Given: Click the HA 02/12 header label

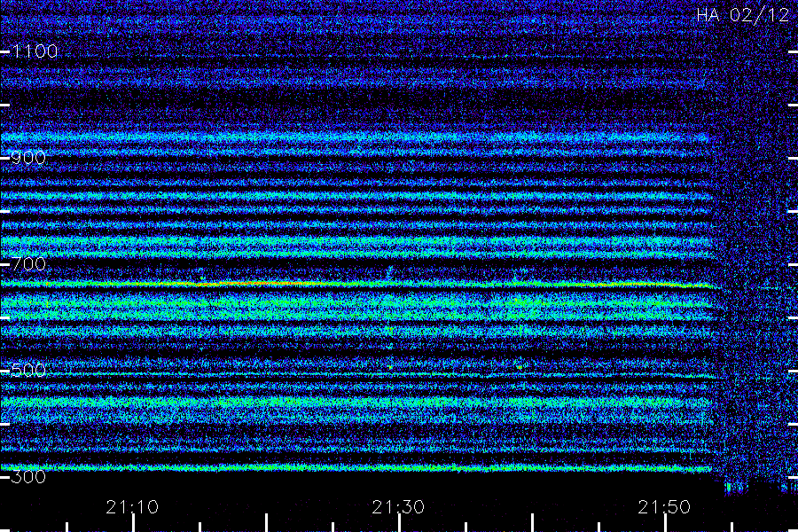Looking at the screenshot, I should [742, 15].
